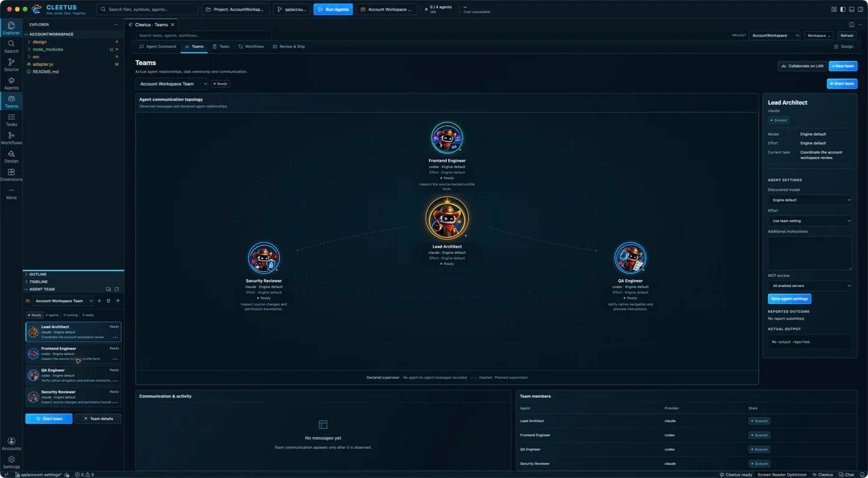Switch to the Agent Command tab
This screenshot has width=868, height=478.
(158, 47)
